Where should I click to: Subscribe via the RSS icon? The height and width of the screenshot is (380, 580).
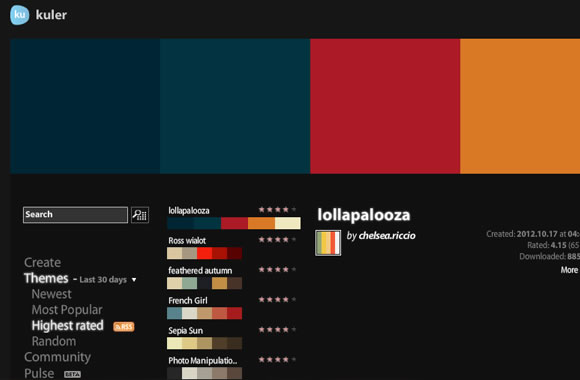tap(124, 327)
